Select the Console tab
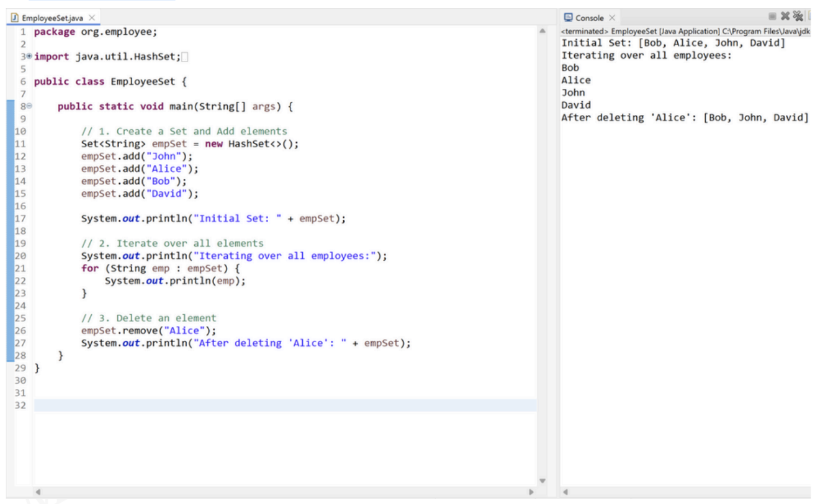 pyautogui.click(x=589, y=18)
